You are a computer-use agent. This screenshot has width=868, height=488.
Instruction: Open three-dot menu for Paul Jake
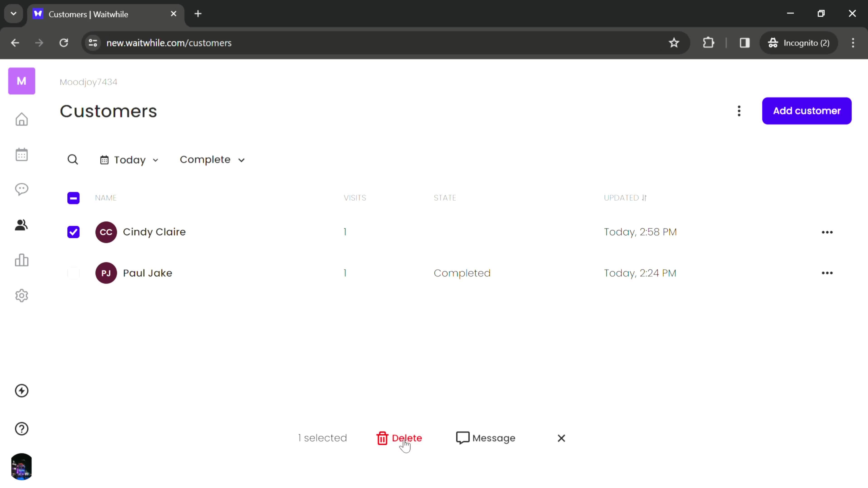[x=828, y=273]
